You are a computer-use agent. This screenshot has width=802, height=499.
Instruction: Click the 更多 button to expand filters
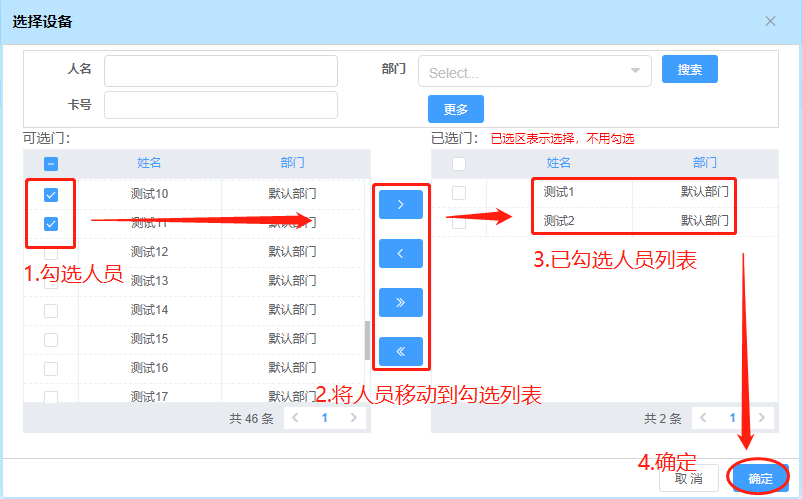tap(455, 109)
